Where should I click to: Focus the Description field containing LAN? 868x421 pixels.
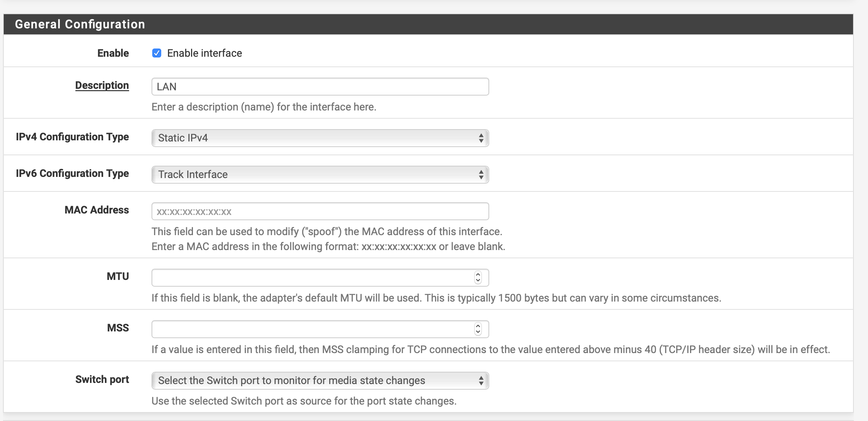point(320,87)
